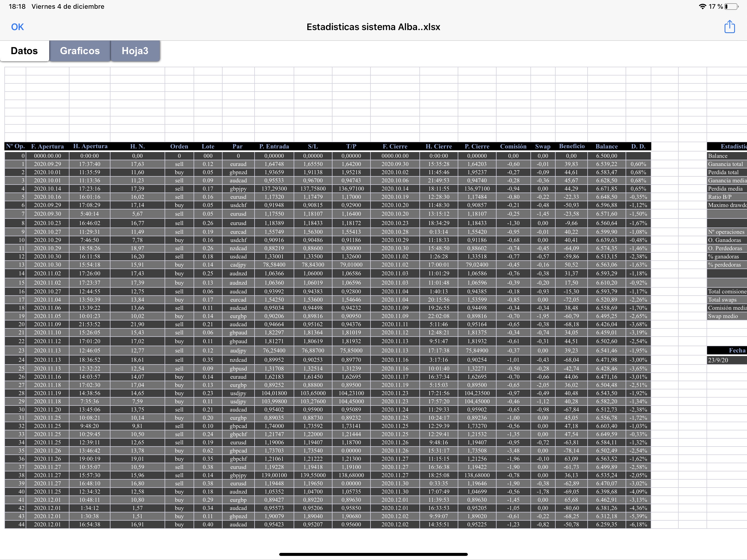Tap the share icon at top right
Viewport: 747px width, 560px height.
(730, 27)
